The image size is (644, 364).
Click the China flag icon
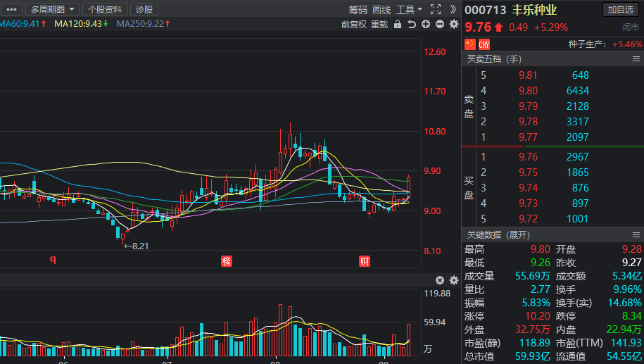coord(470,44)
